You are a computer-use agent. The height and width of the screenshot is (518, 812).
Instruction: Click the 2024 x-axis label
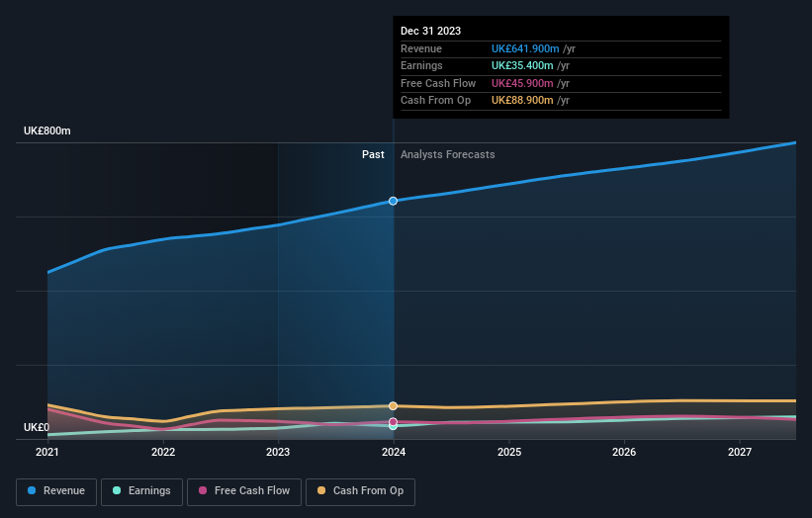pyautogui.click(x=394, y=453)
